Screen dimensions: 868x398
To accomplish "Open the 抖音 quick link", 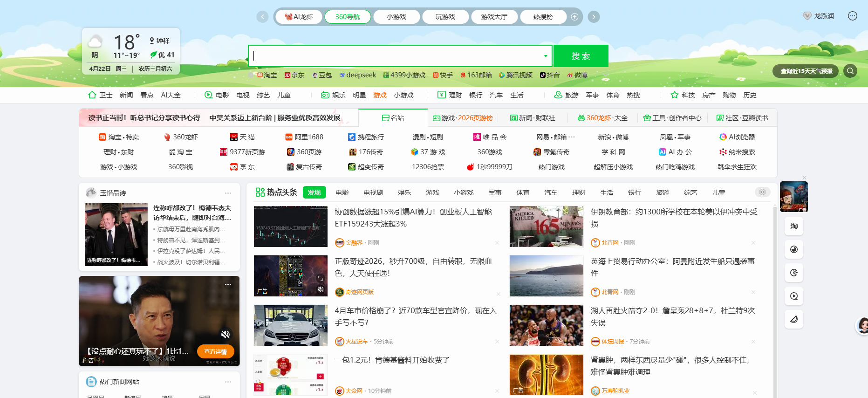I will [x=550, y=75].
